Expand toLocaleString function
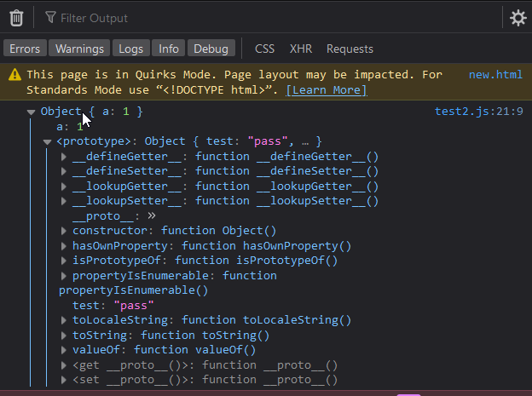The image size is (532, 396). pyautogui.click(x=63, y=320)
